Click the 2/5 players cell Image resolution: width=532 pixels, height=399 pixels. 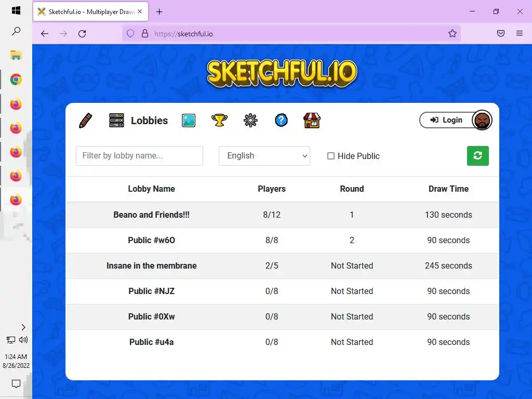pos(272,265)
